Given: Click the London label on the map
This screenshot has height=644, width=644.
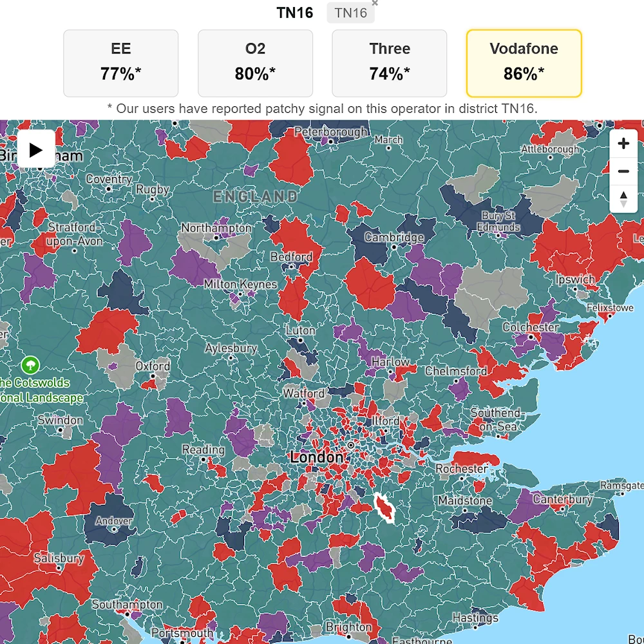Looking at the screenshot, I should pos(317,457).
